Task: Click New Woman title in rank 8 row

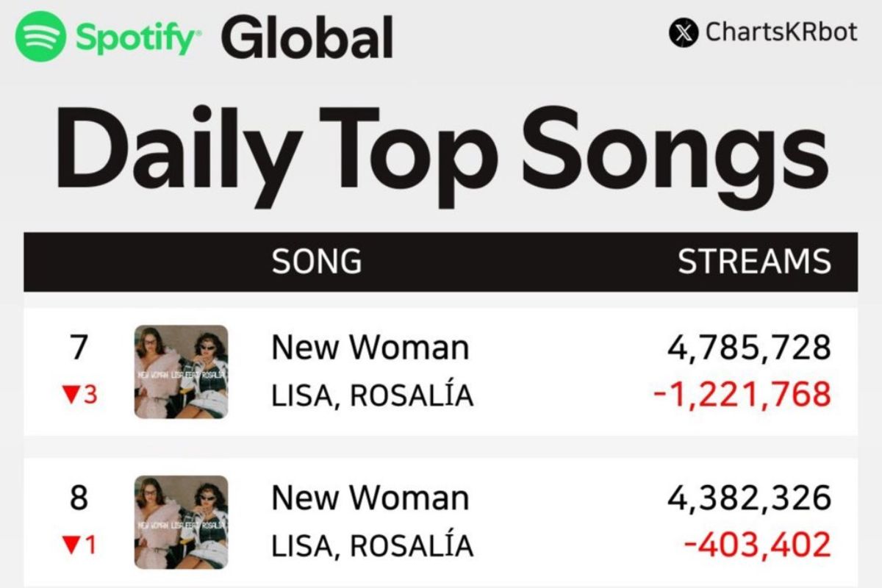Action: coord(370,498)
